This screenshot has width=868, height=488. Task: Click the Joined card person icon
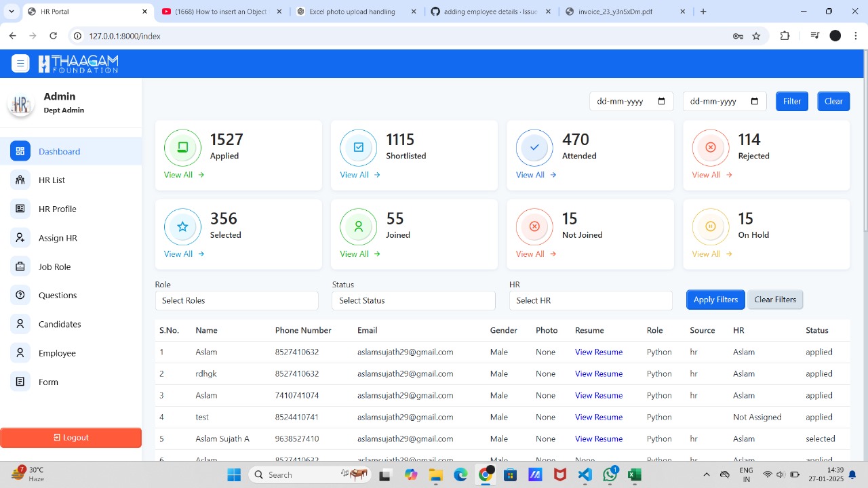point(359,226)
